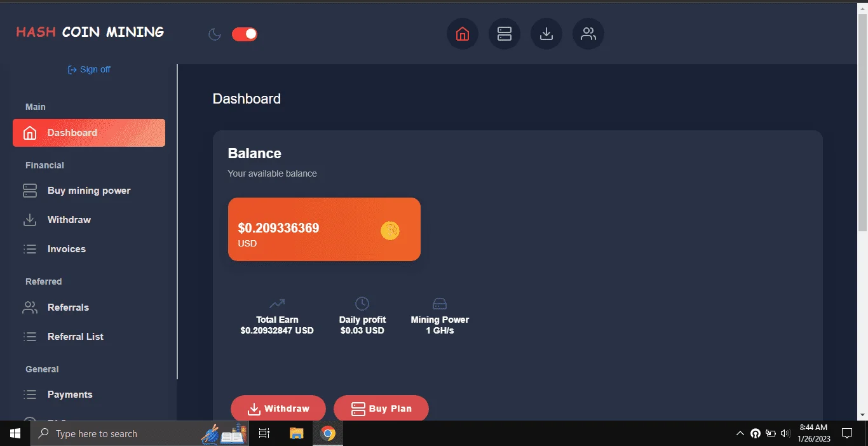Click the Mining Power 1 GH/s value
This screenshot has height=446, width=868.
[x=440, y=330]
